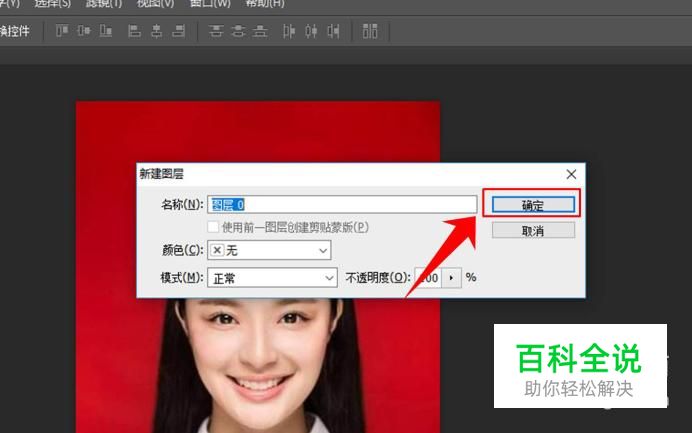Open the 窗口(W) menu

coord(210,4)
